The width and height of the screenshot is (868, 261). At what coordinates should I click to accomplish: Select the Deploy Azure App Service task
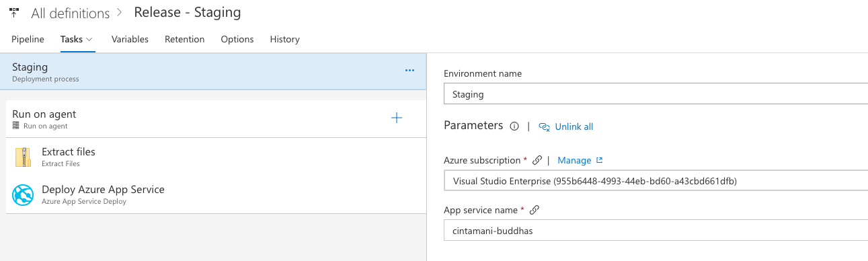pos(216,194)
